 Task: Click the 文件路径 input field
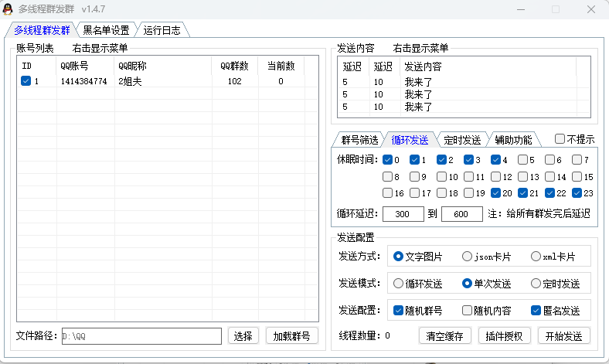pyautogui.click(x=141, y=336)
